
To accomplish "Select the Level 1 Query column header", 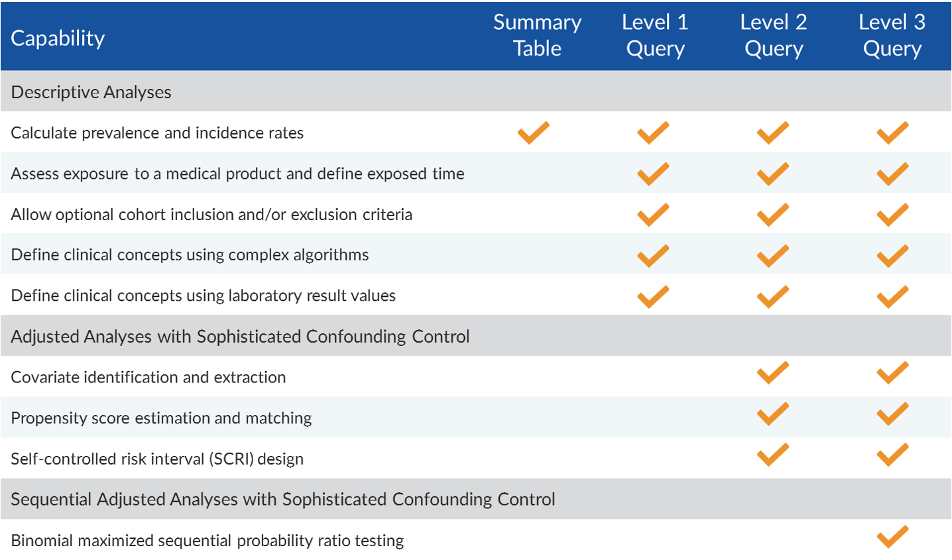I will [x=655, y=35].
